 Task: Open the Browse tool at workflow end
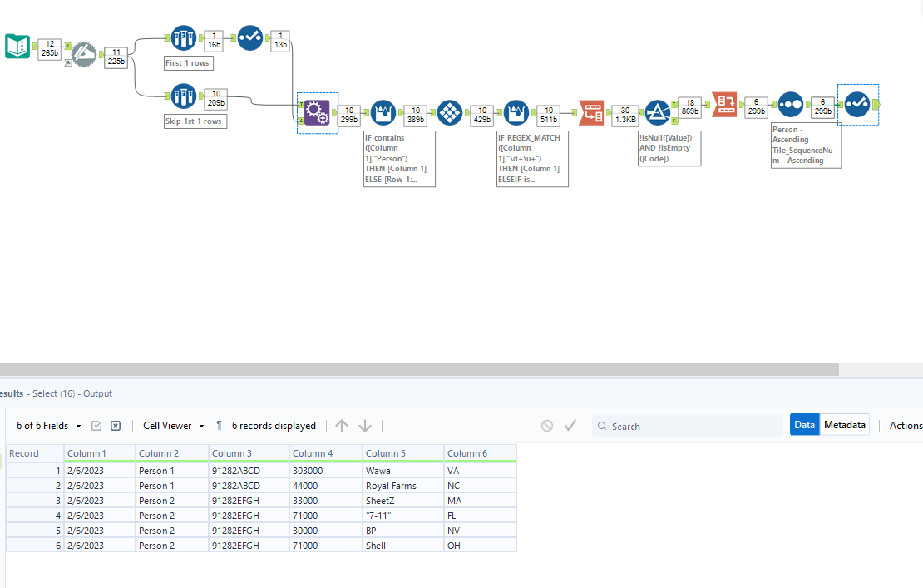(x=857, y=105)
